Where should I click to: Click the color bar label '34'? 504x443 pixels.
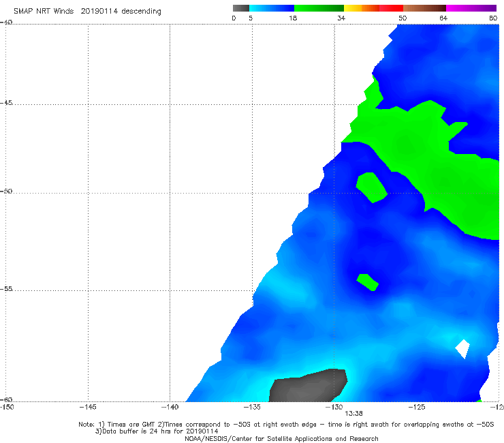[x=341, y=18]
